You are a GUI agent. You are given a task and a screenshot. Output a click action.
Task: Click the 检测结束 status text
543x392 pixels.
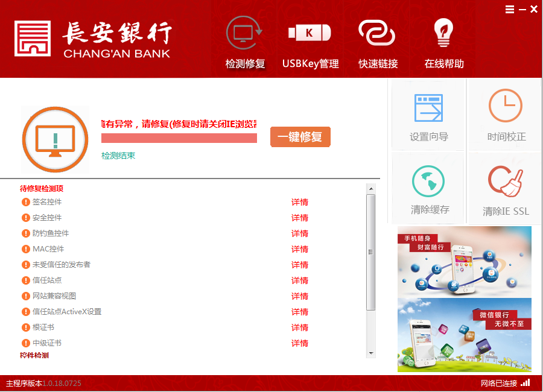[x=118, y=156]
